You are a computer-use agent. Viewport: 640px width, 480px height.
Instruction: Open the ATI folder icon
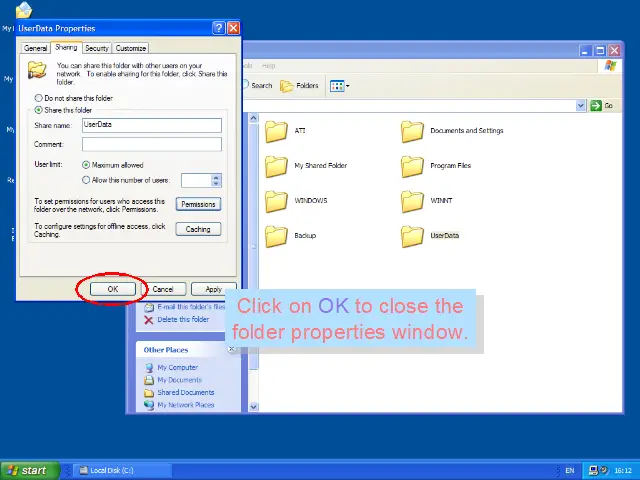[x=276, y=131]
